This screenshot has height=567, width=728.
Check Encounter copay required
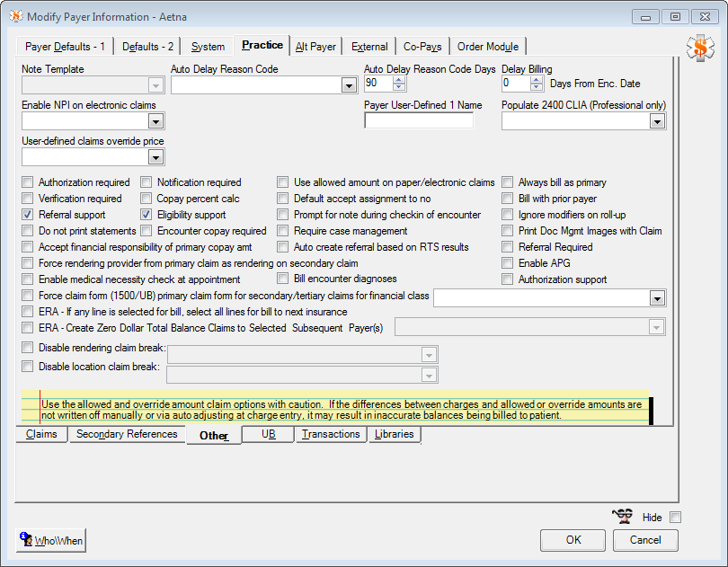point(146,231)
